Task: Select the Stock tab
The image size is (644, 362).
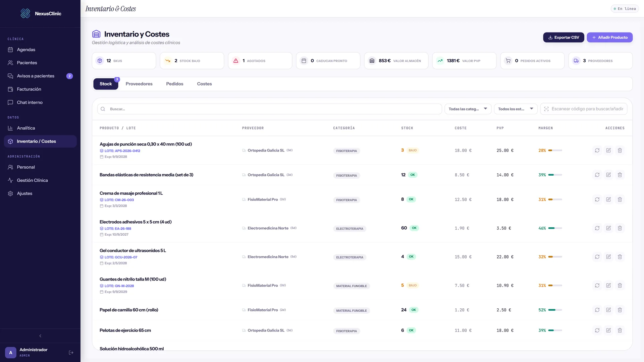Action: point(106,84)
